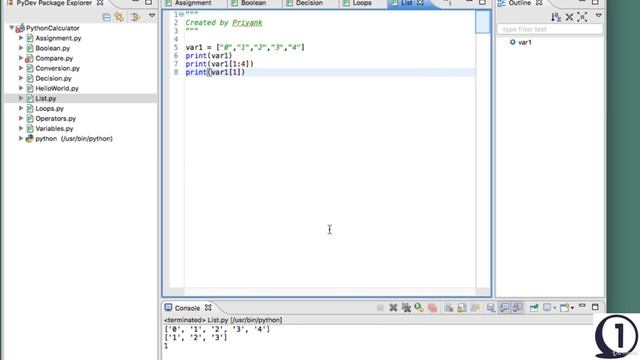Click the grayed-out Terminate console button
640x360 pixels.
[380, 308]
